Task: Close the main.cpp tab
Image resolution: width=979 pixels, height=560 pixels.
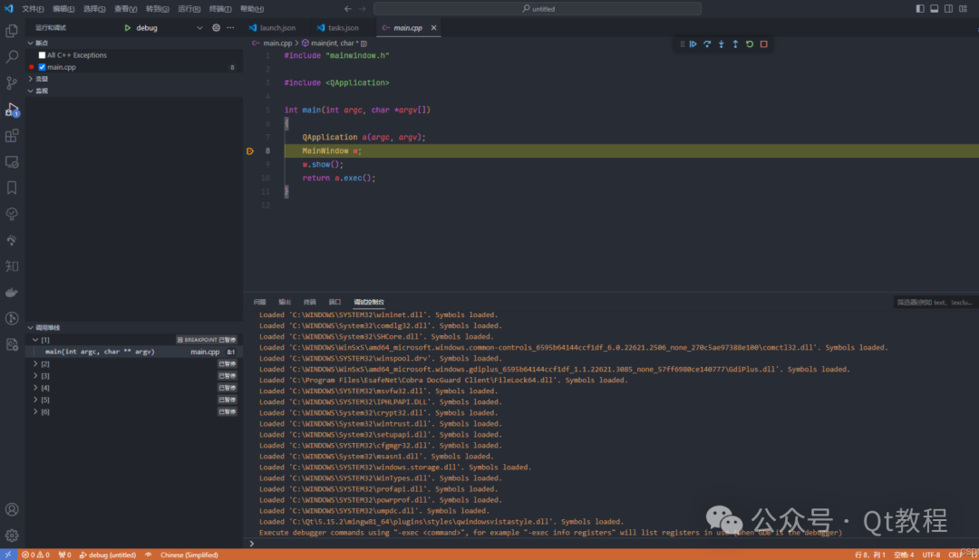Action: pyautogui.click(x=433, y=28)
